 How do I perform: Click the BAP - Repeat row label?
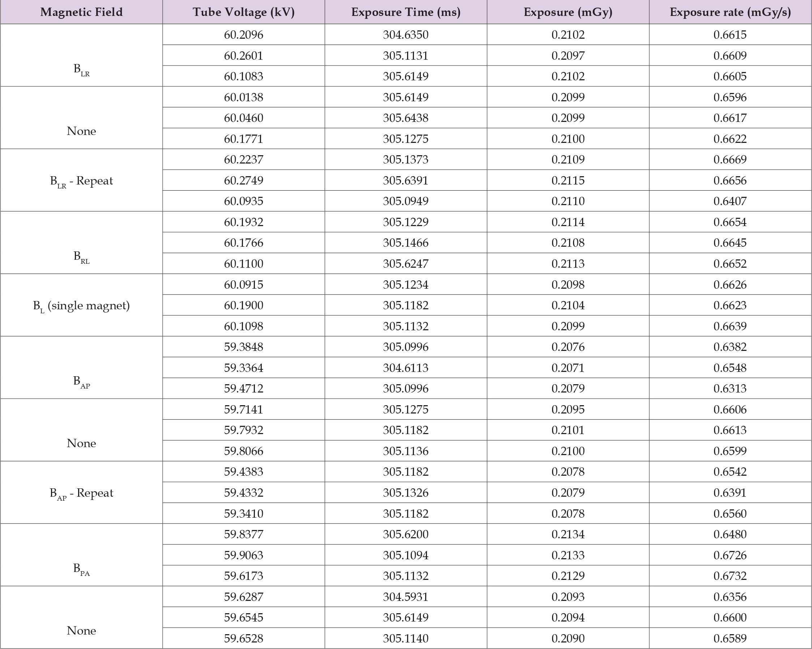coord(81,493)
